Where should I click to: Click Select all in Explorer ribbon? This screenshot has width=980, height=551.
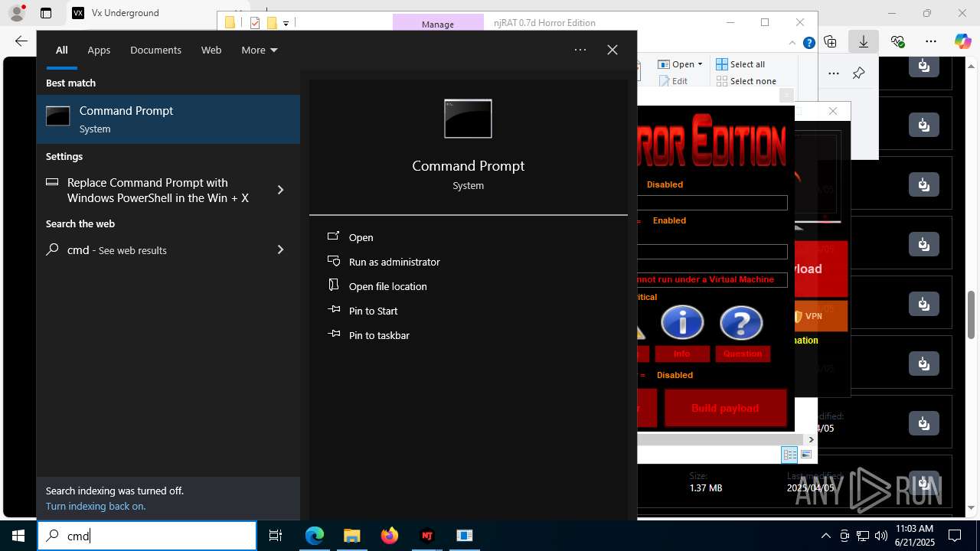740,64
